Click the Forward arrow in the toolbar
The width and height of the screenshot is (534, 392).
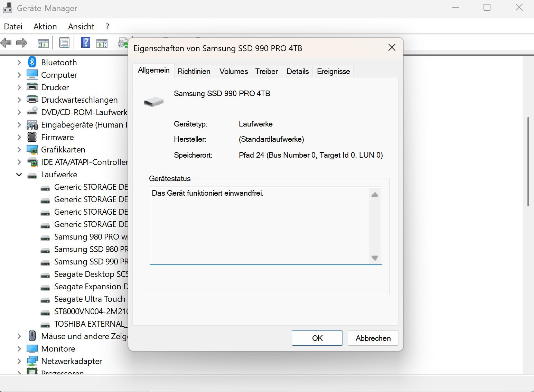pos(22,43)
